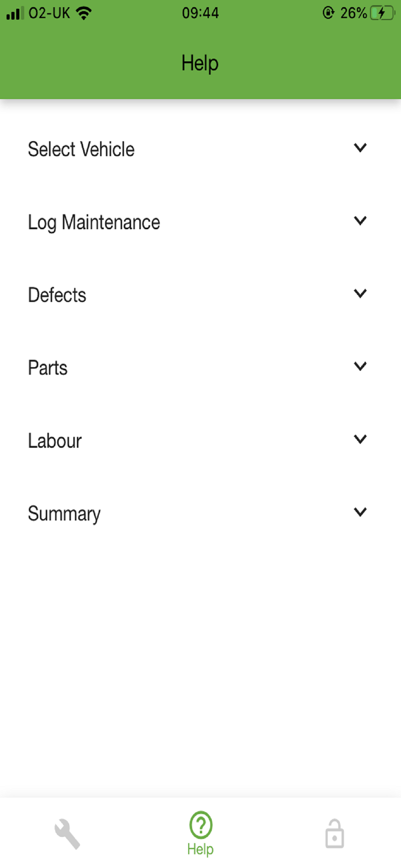
Task: Open the padlock logout tab
Action: [x=335, y=834]
